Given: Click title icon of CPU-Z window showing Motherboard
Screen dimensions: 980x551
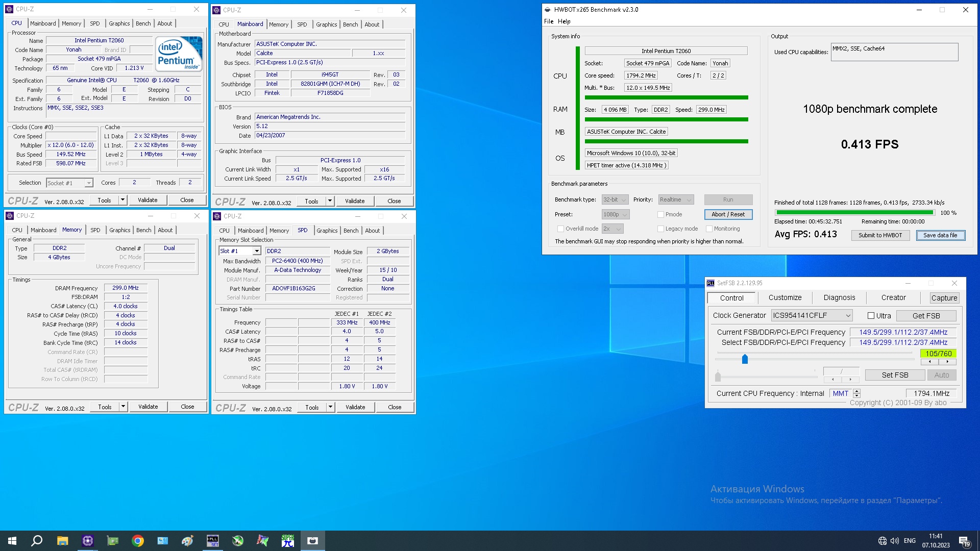Looking at the screenshot, I should pos(217,10).
